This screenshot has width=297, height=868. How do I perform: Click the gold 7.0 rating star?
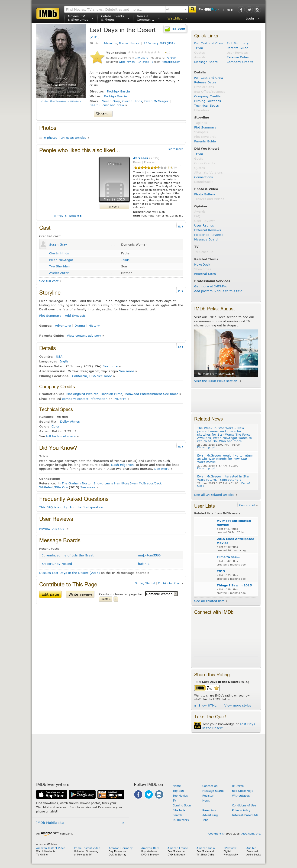(97, 58)
